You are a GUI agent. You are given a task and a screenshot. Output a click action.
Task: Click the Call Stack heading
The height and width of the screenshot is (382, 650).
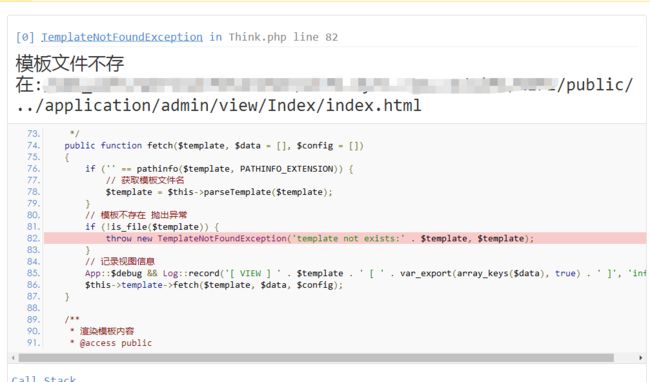(x=44, y=379)
